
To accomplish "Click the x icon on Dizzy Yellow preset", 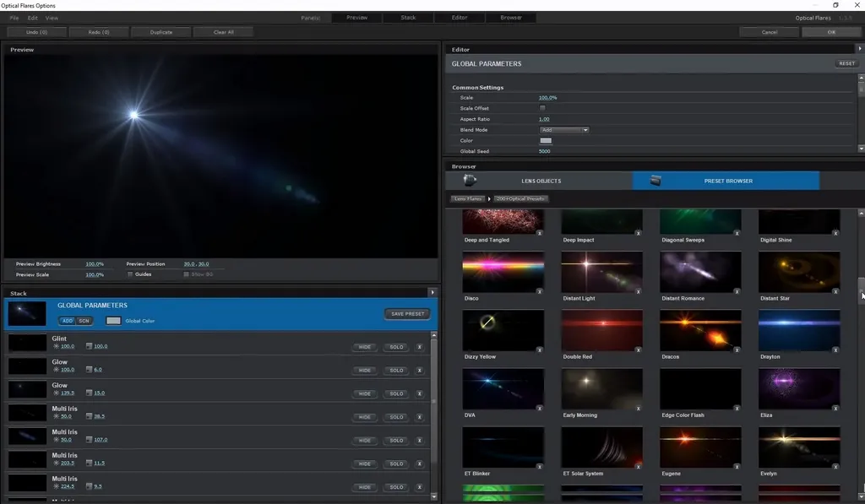I will tap(540, 350).
